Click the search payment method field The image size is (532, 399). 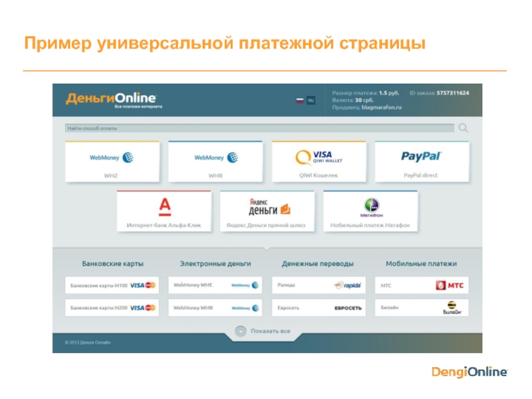[x=259, y=128]
